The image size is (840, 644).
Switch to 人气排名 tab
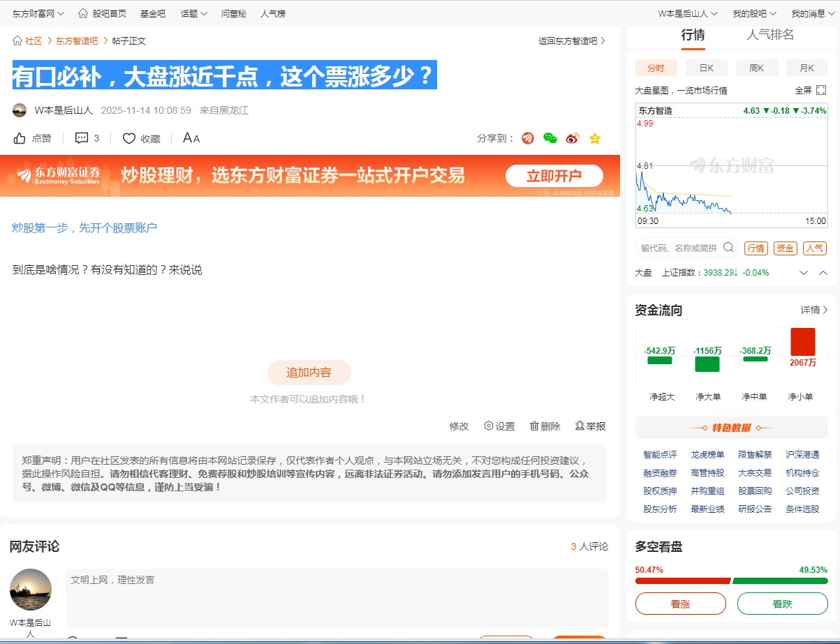(770, 35)
